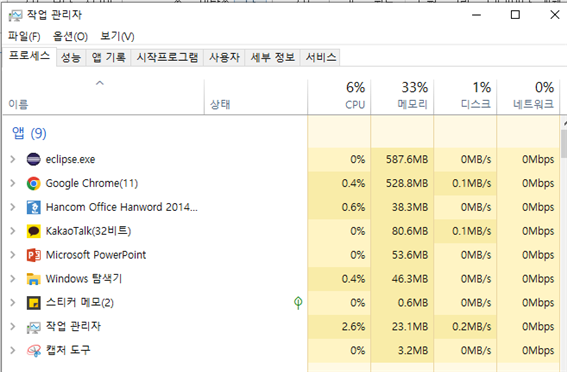Expand the Hancom Office Hanword row

tap(13, 207)
